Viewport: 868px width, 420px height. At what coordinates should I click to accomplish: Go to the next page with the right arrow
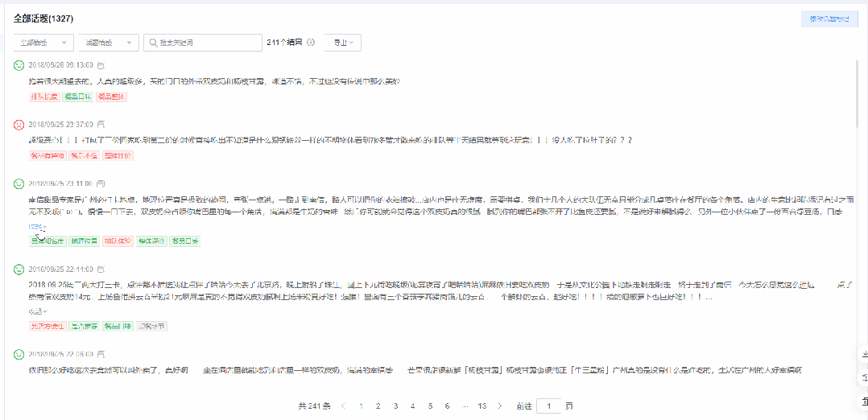[x=500, y=406]
